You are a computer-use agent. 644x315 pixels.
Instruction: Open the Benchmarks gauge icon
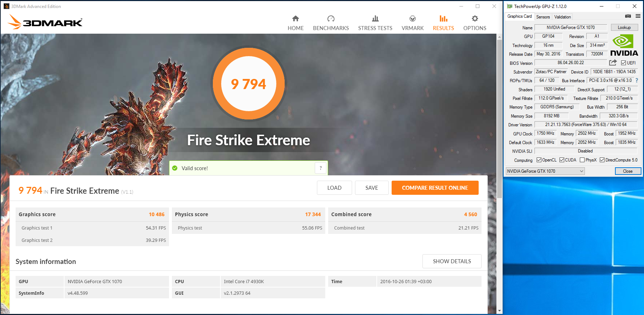331,18
